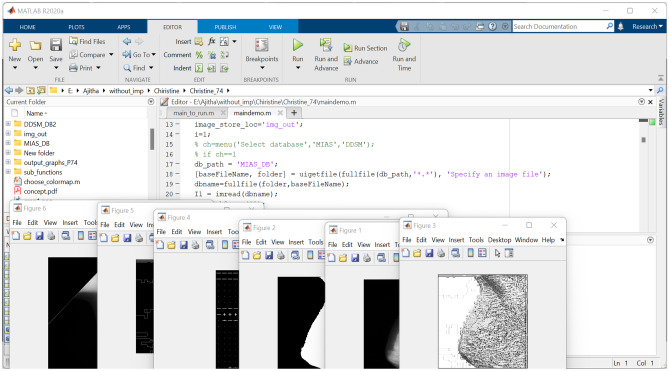The image size is (669, 371).
Task: Switch to the PLOTS tab
Action: pyautogui.click(x=76, y=27)
